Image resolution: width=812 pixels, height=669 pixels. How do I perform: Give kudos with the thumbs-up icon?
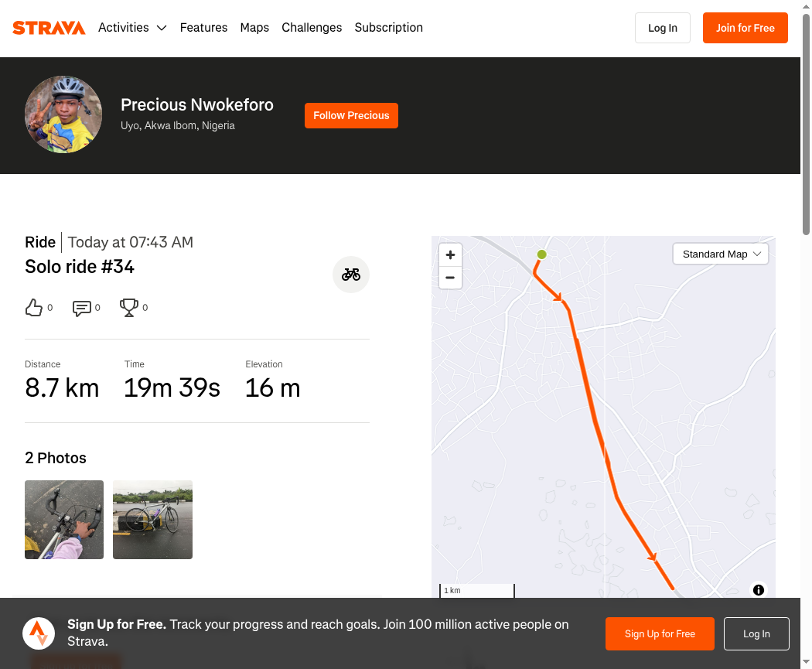coord(34,308)
